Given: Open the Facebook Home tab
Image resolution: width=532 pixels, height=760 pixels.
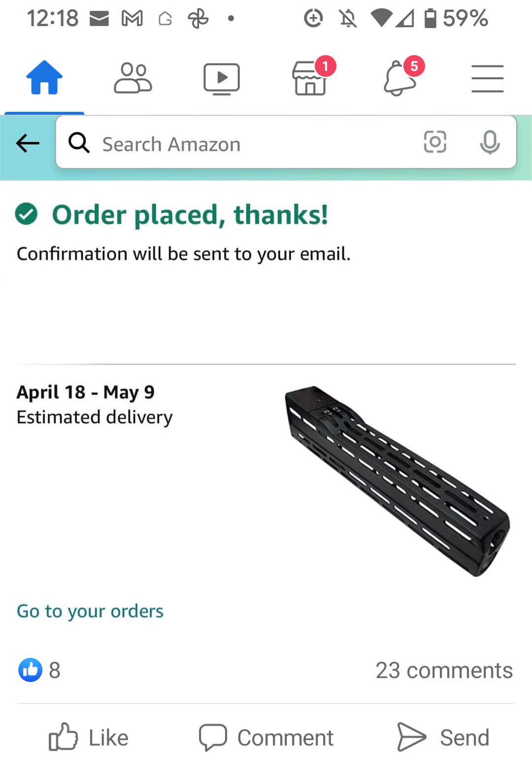Looking at the screenshot, I should [44, 78].
